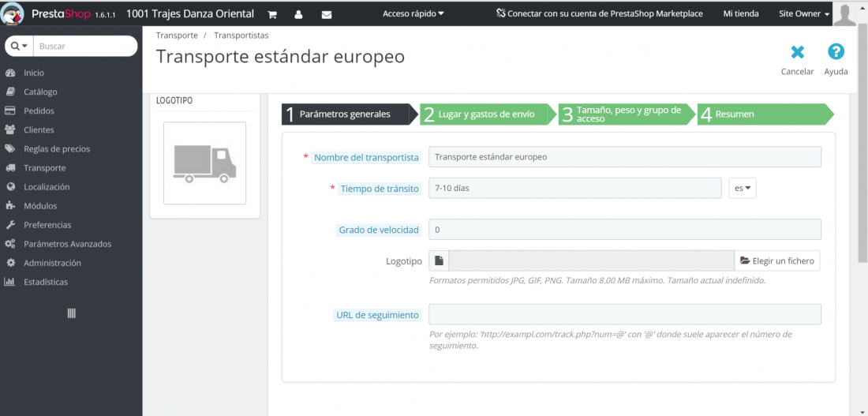Click the Transportistas breadcrumb link

241,35
